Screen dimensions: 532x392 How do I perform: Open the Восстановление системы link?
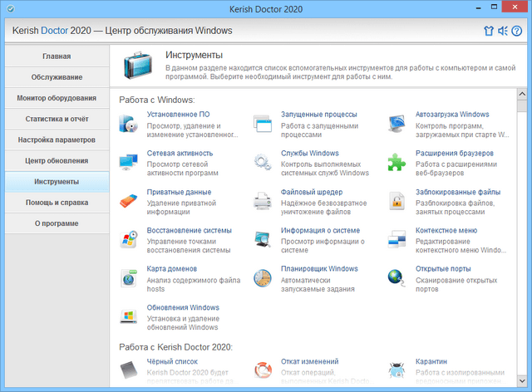coord(189,231)
